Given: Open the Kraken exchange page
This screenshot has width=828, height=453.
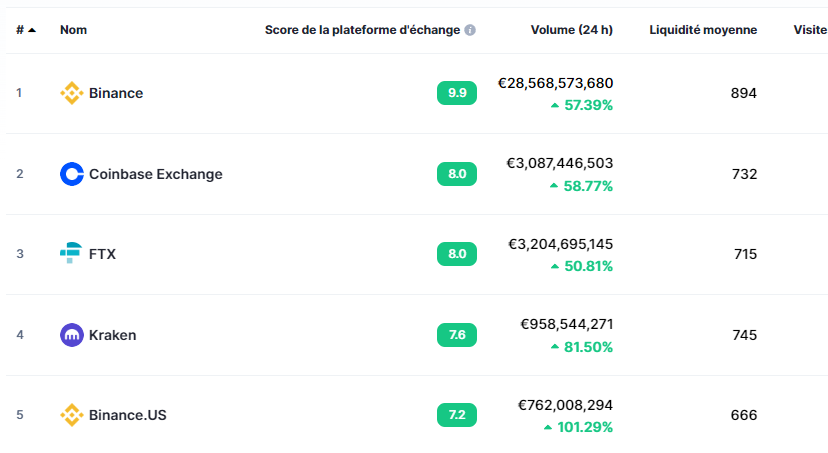Looking at the screenshot, I should click(112, 335).
